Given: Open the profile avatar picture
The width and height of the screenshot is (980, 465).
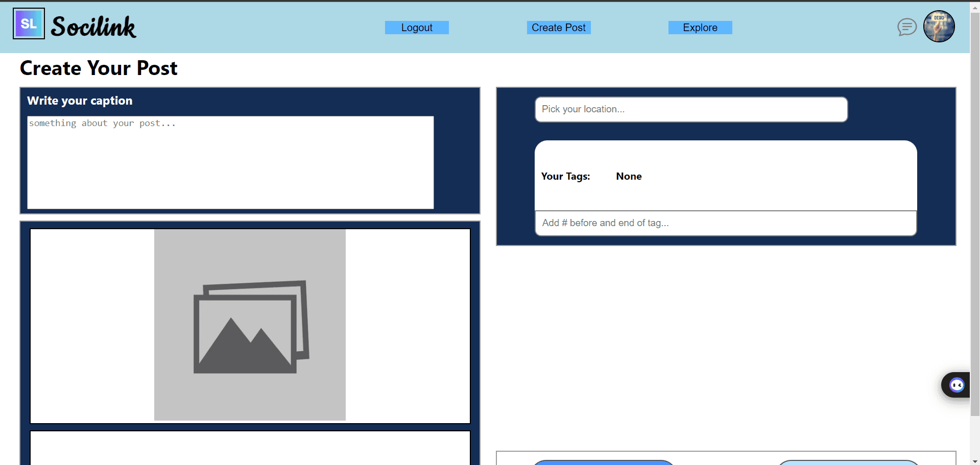Looking at the screenshot, I should click(939, 27).
